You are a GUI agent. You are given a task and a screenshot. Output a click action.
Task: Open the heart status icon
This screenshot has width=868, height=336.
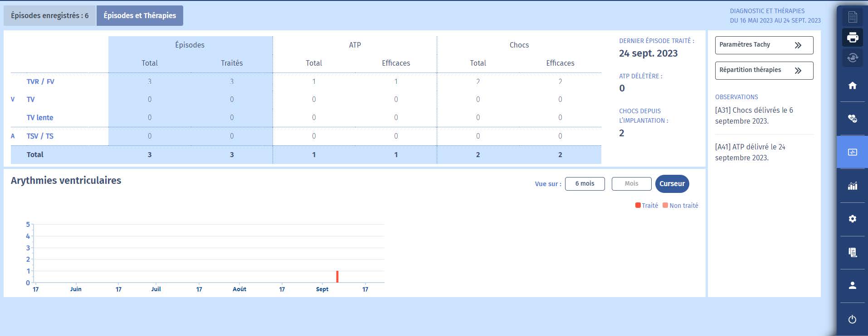[x=853, y=119]
